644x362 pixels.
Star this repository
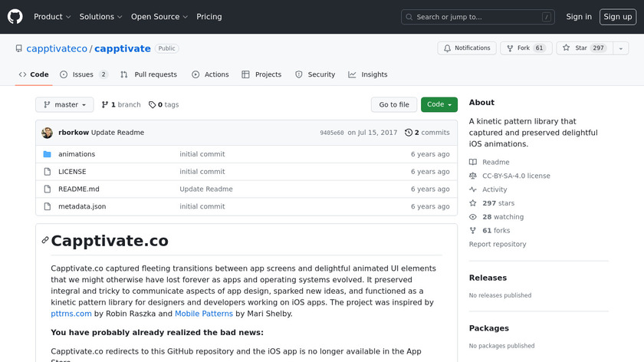(x=583, y=48)
